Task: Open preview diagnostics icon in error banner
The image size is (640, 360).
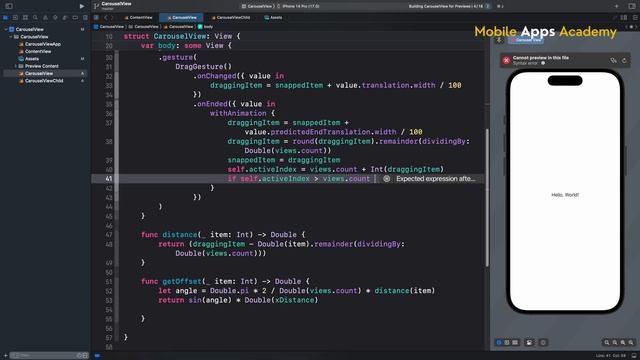Action: point(613,60)
